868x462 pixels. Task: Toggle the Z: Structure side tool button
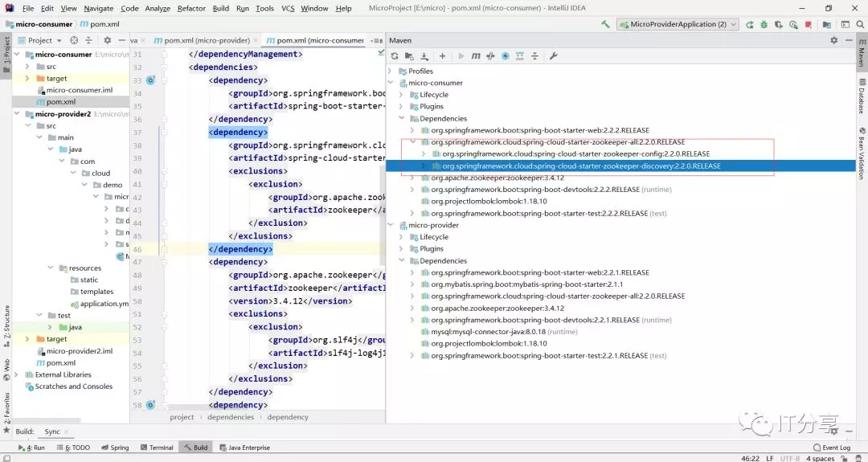[x=6, y=326]
